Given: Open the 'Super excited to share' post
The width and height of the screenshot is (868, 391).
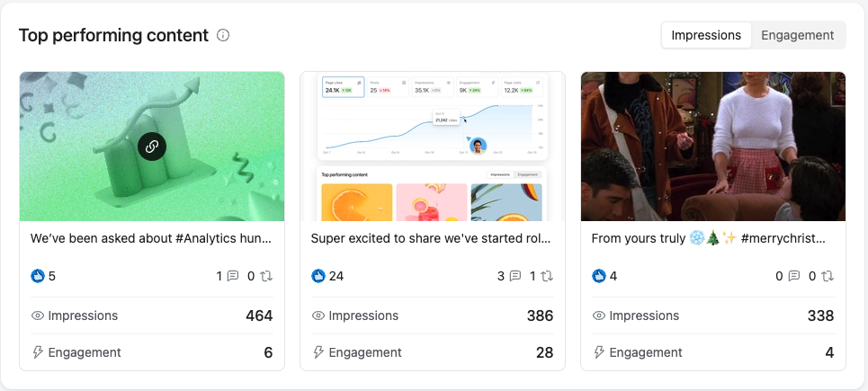Looking at the screenshot, I should (432, 239).
